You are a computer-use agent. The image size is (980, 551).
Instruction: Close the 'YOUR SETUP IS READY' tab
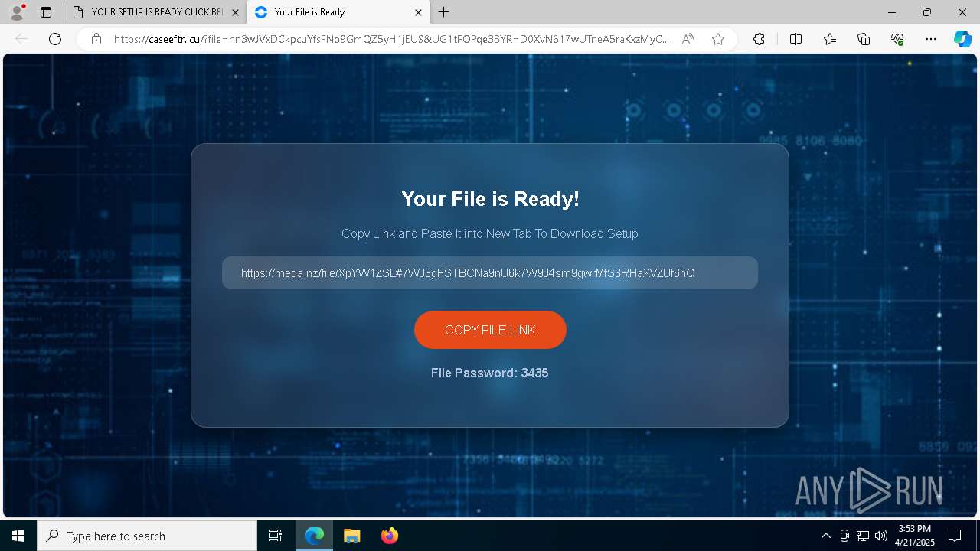click(235, 12)
